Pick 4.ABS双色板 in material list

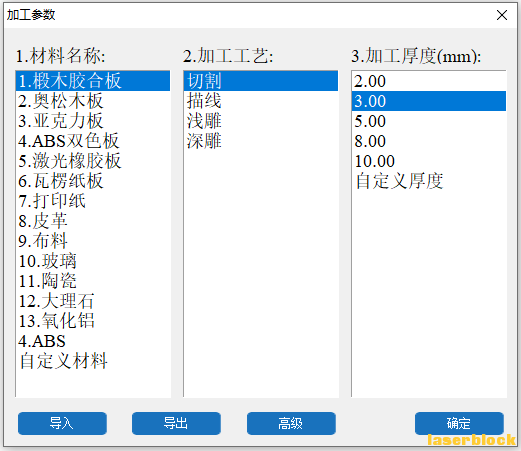(x=93, y=141)
